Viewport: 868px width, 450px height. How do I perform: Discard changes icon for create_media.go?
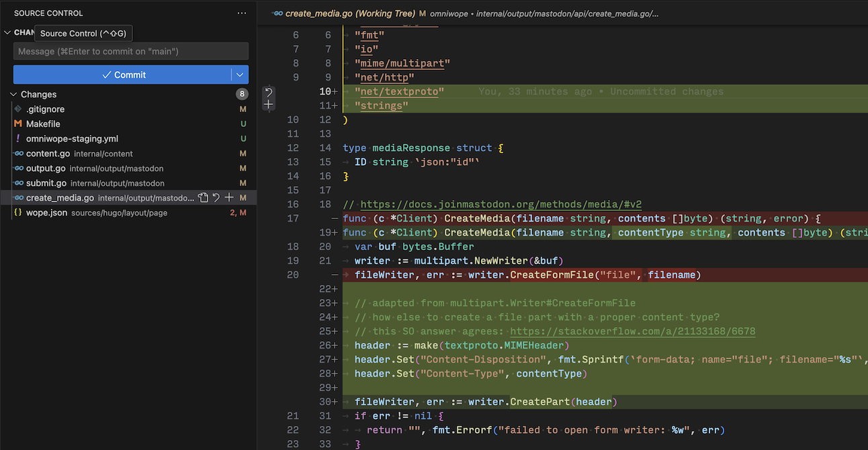pos(216,197)
